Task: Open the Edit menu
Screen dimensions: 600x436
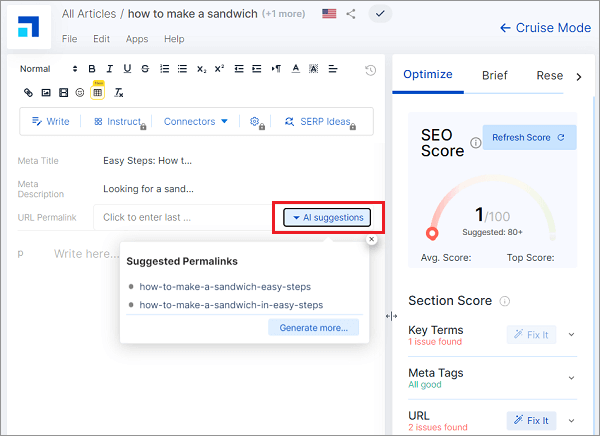Action: [101, 39]
